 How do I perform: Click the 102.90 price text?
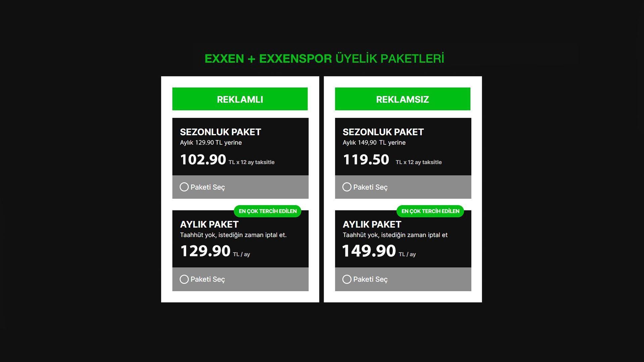click(x=203, y=160)
